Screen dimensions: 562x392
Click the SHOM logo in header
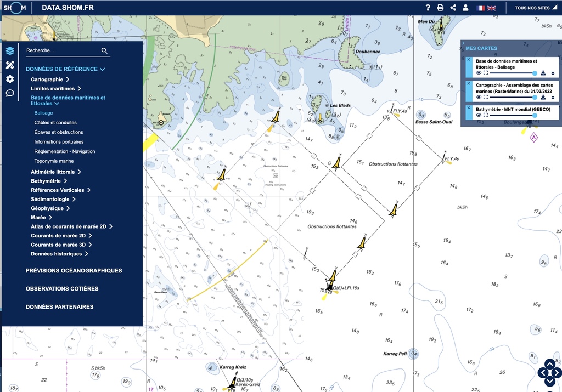(x=15, y=8)
